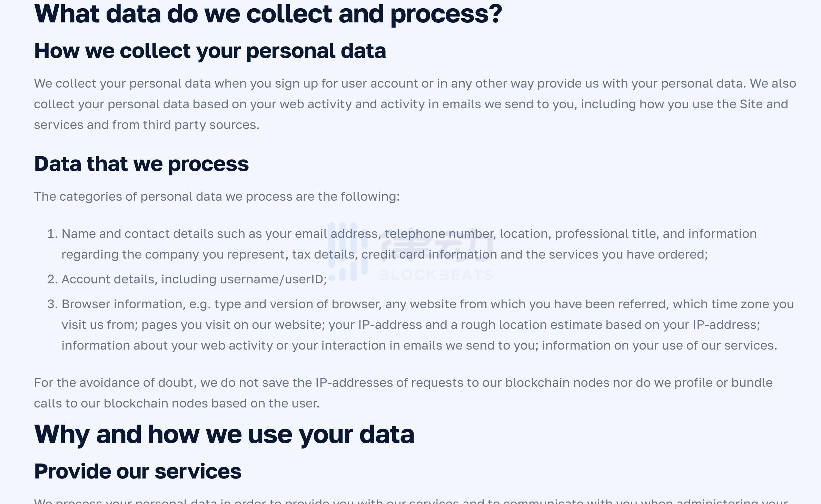The width and height of the screenshot is (821, 504).
Task: Click the words "professional title" in the first item
Action: pos(606,234)
